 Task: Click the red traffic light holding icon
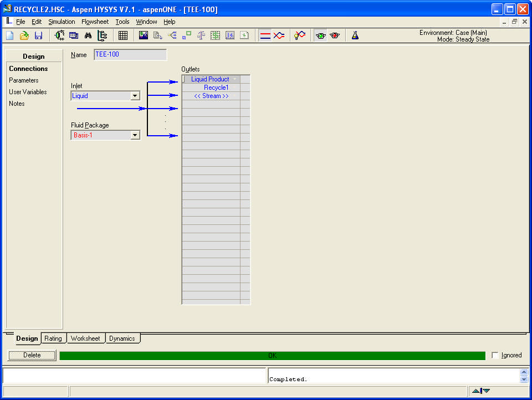[x=335, y=35]
